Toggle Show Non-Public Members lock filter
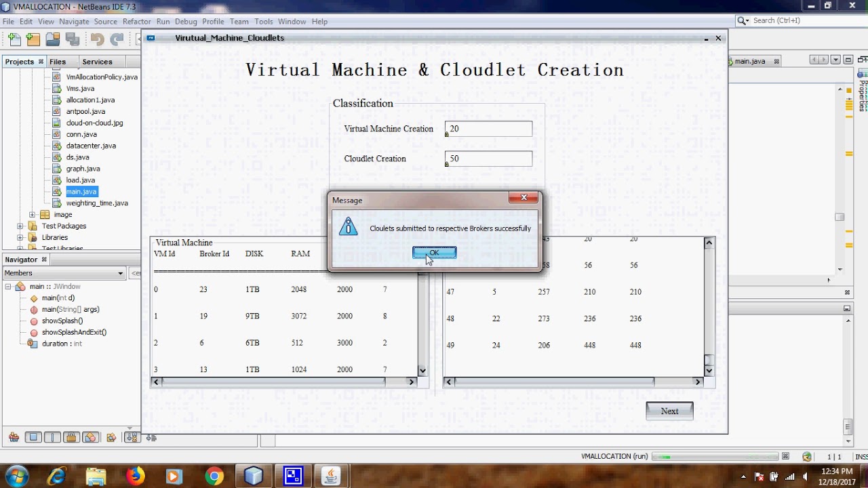This screenshot has width=868, height=488. tap(72, 437)
